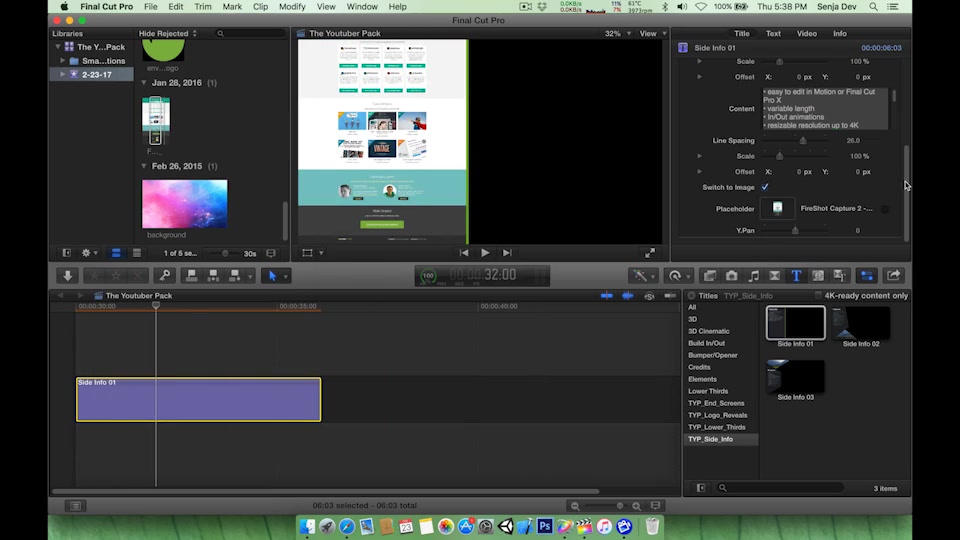Click the Import Media down-arrow button

click(x=67, y=276)
